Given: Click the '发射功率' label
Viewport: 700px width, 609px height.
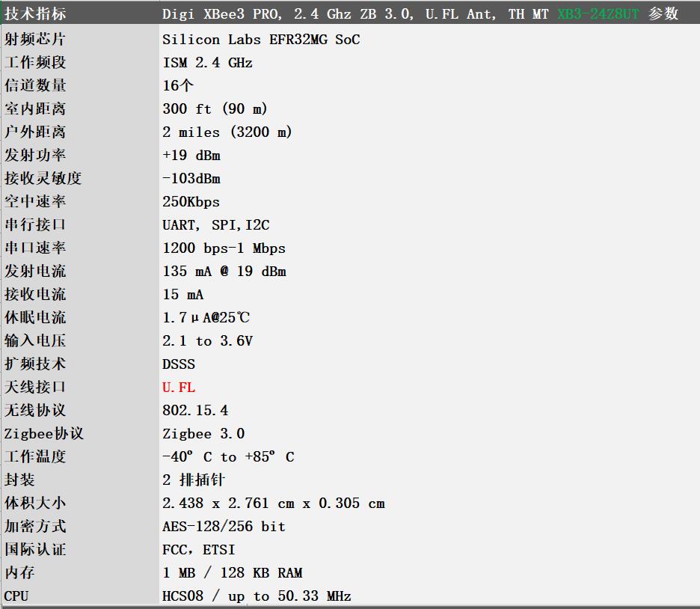Looking at the screenshot, I should tap(35, 155).
